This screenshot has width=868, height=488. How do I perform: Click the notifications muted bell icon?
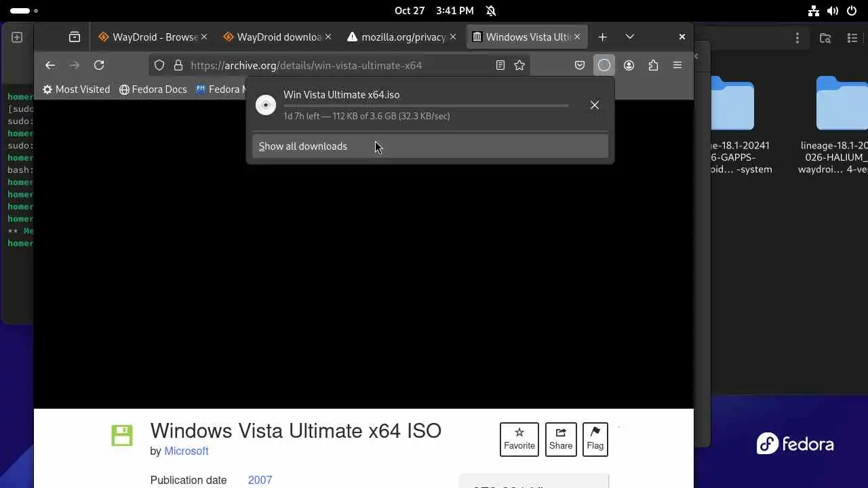491,11
